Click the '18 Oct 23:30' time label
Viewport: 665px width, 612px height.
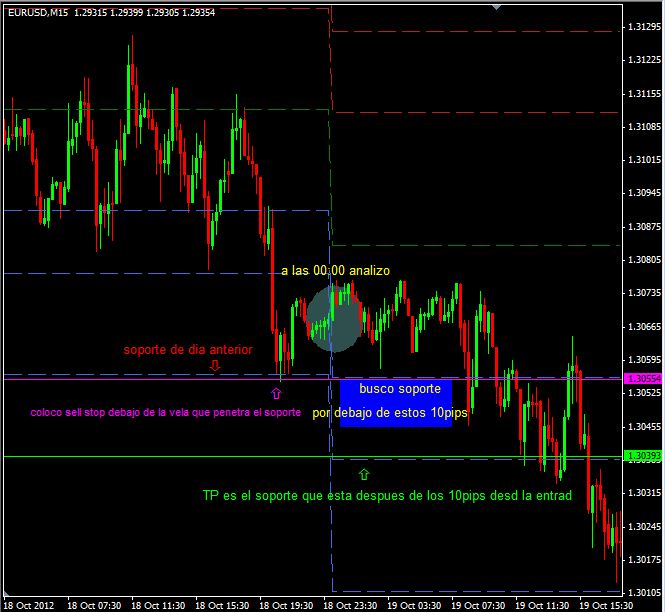pos(350,605)
